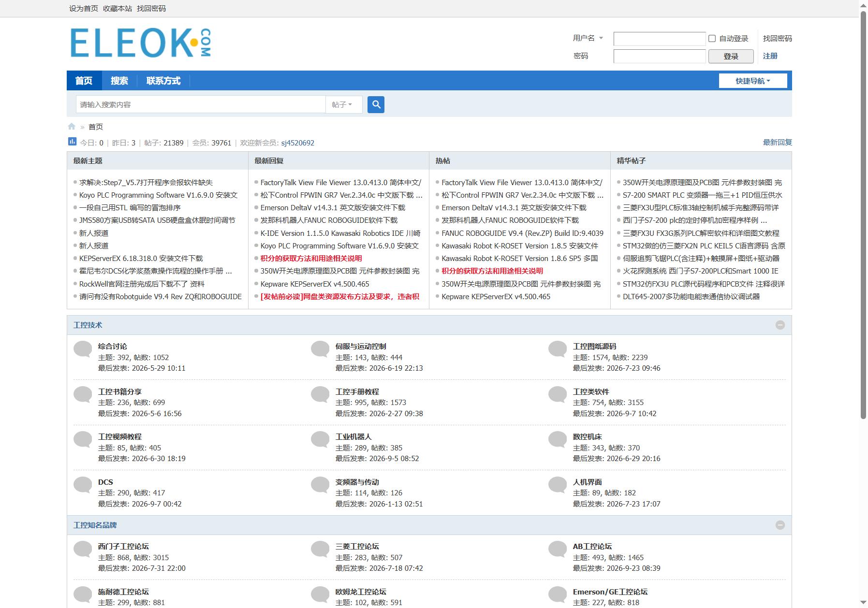Screen dimensions: 868x608
Task: Click the password input field
Action: [660, 56]
